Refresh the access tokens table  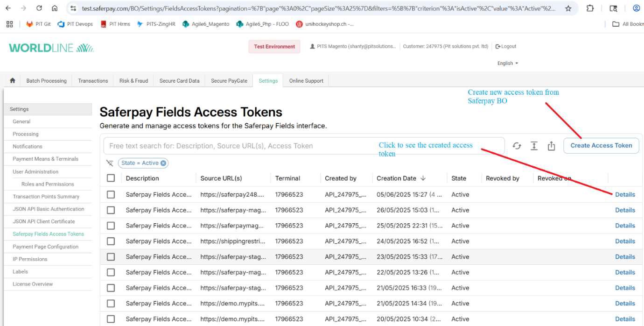point(517,146)
